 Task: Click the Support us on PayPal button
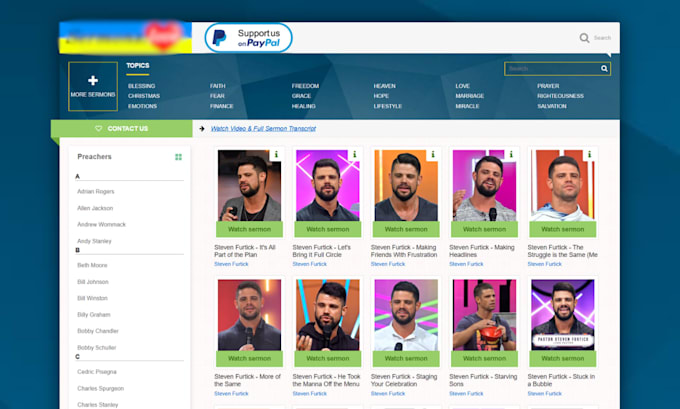pos(248,38)
